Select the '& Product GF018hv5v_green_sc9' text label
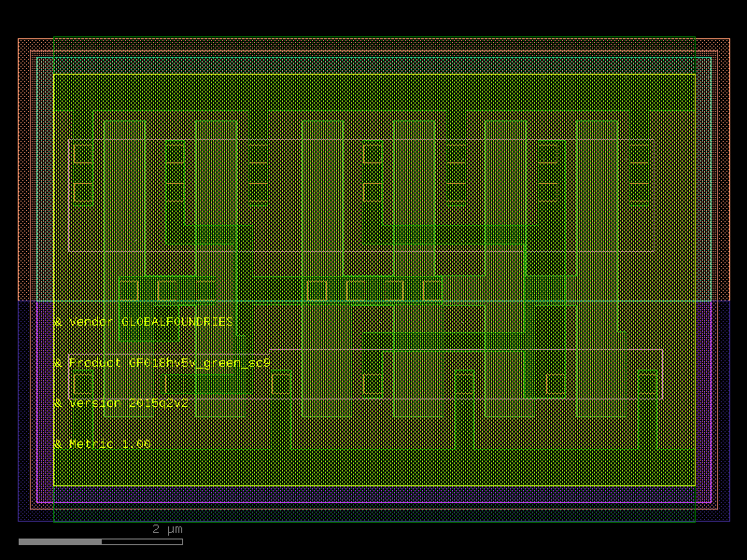 point(162,363)
